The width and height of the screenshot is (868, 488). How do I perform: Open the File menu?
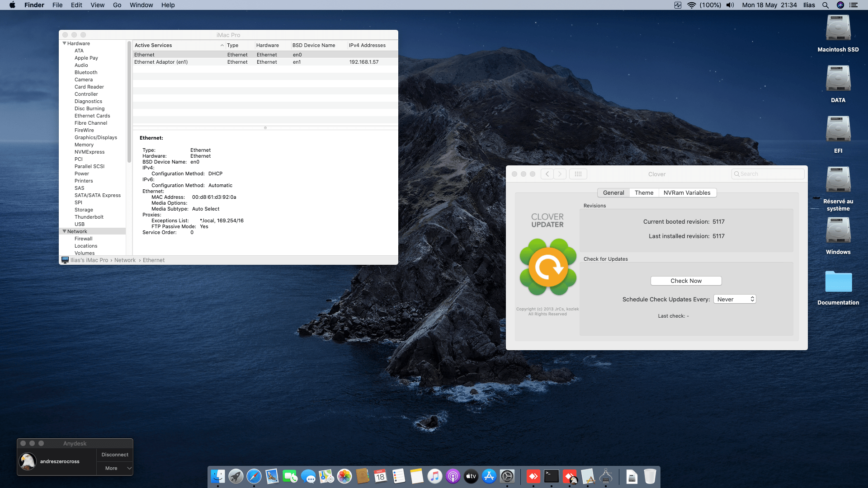[x=57, y=5]
